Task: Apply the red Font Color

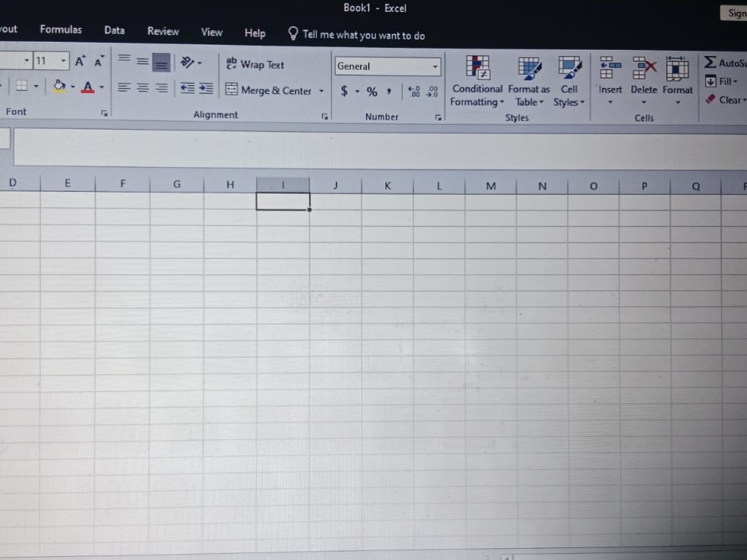Action: click(x=87, y=87)
